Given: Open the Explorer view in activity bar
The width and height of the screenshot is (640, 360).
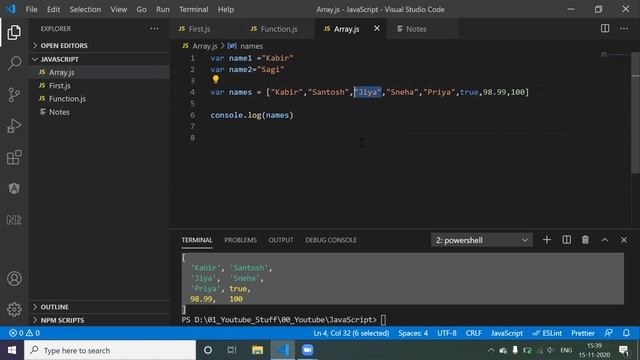Looking at the screenshot, I should click(x=14, y=32).
